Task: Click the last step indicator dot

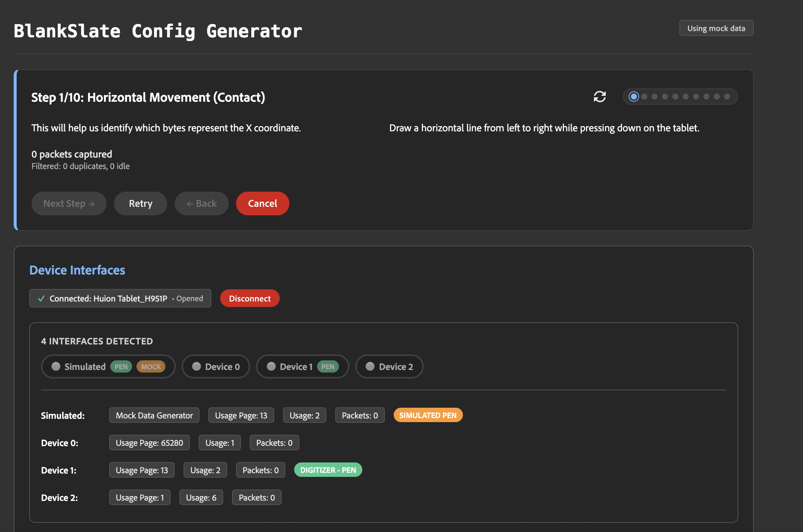Action: (x=727, y=97)
